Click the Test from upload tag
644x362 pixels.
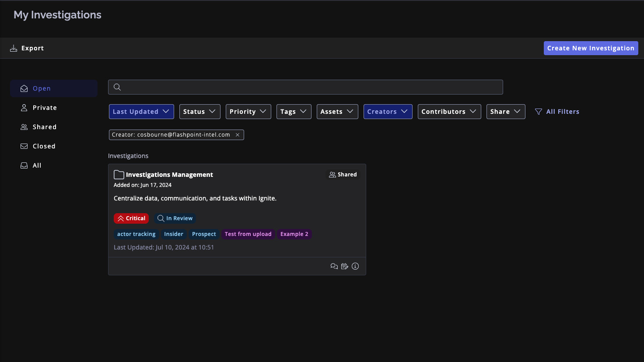[248, 234]
